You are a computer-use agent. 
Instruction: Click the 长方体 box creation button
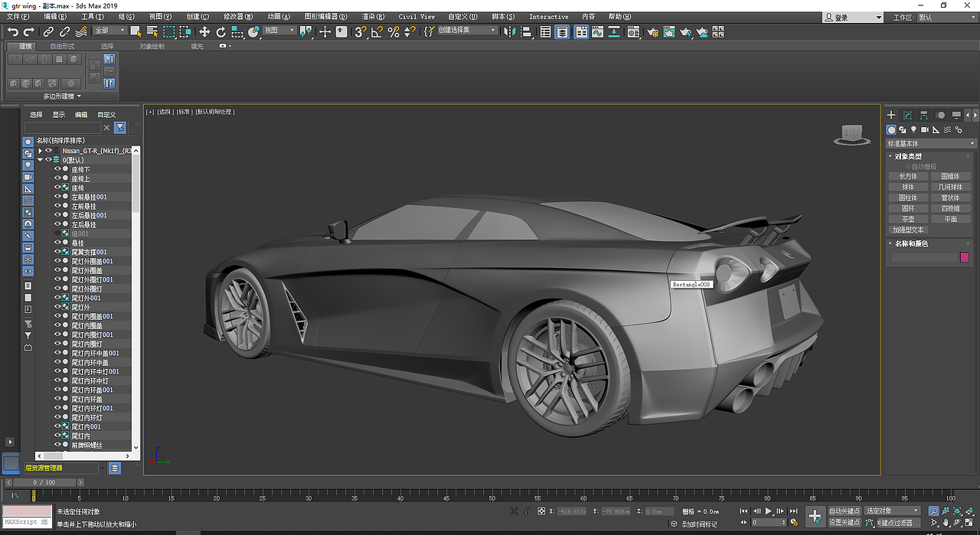[x=908, y=176]
